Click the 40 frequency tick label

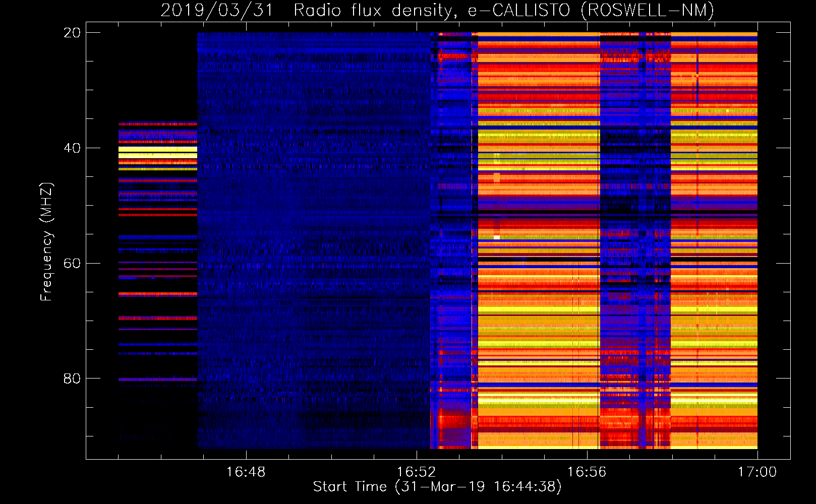pyautogui.click(x=72, y=148)
